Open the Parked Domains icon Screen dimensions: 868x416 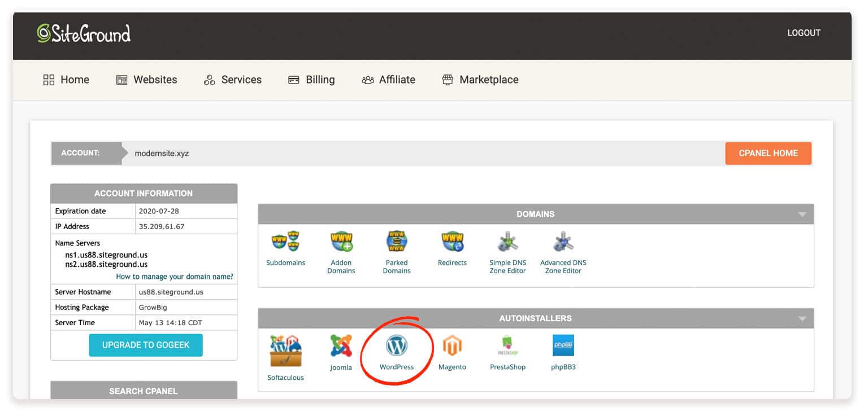(x=397, y=242)
